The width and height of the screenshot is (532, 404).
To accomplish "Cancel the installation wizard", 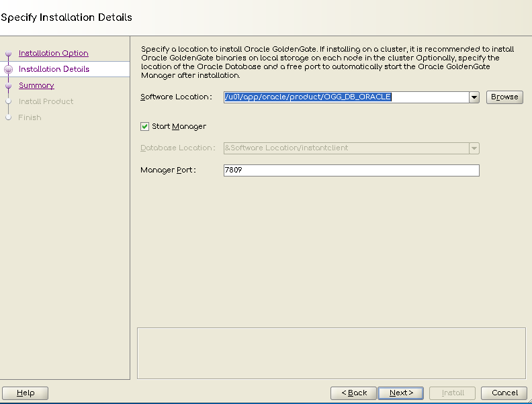I will [504, 393].
